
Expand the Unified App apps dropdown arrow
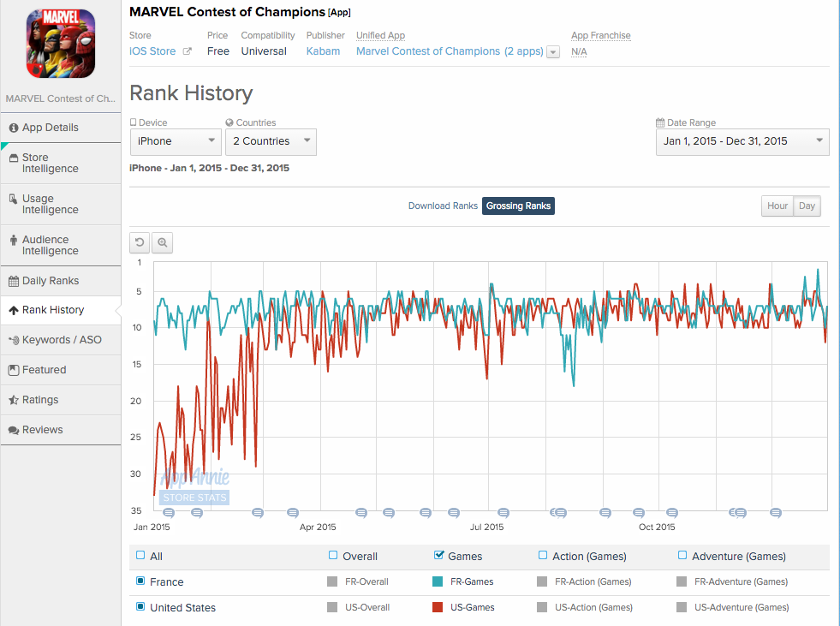click(x=553, y=52)
